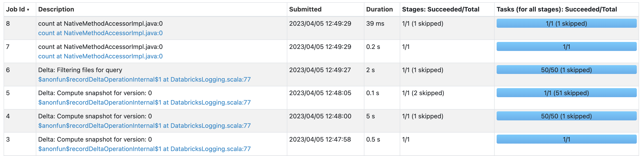Open job 8 count at NativeMethodAccessorImpl link

[100, 33]
